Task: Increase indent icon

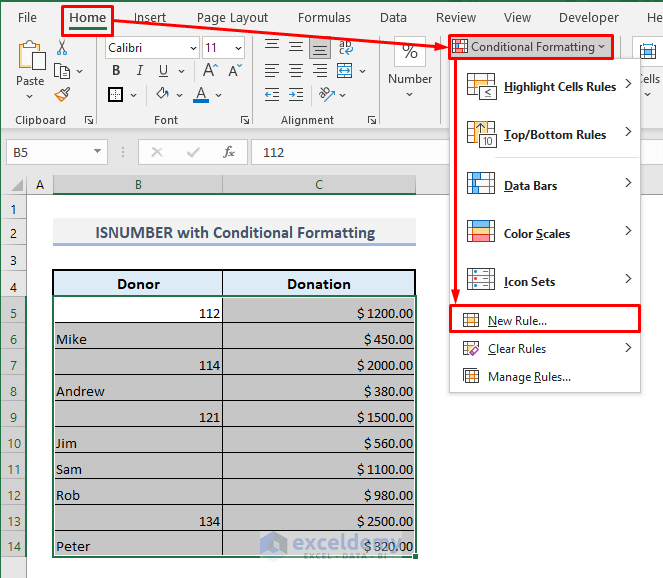Action: pyautogui.click(x=296, y=95)
